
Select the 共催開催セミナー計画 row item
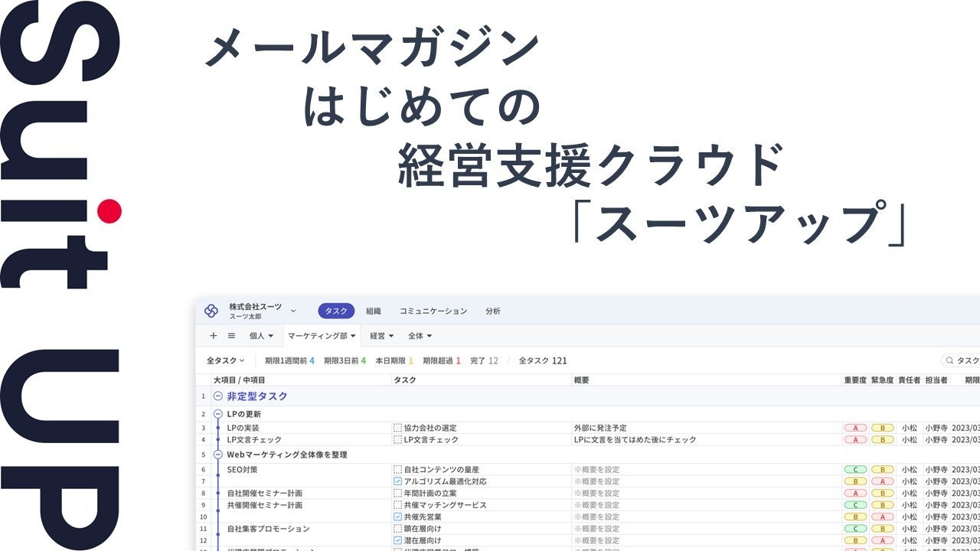coord(264,505)
